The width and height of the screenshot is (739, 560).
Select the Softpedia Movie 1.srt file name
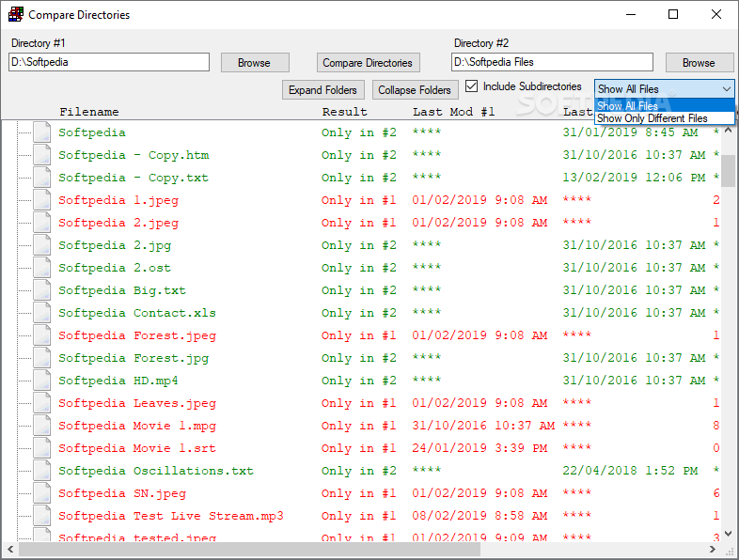point(137,448)
